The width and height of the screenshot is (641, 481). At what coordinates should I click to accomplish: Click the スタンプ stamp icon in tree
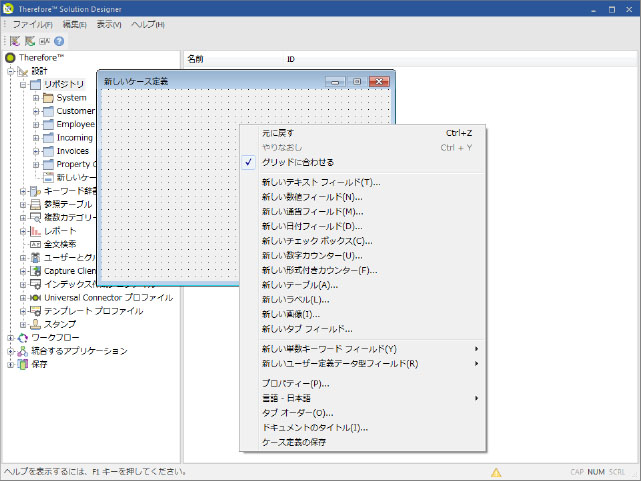point(35,324)
